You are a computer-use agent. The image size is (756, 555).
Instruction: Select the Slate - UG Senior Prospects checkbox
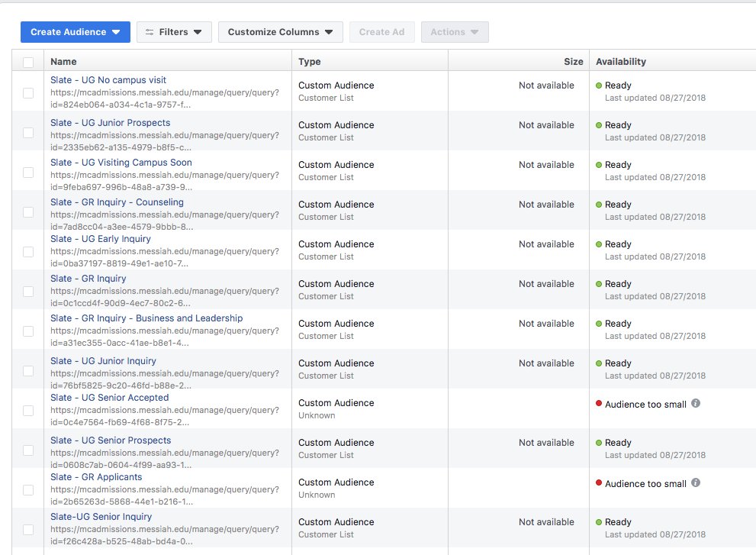click(x=28, y=450)
